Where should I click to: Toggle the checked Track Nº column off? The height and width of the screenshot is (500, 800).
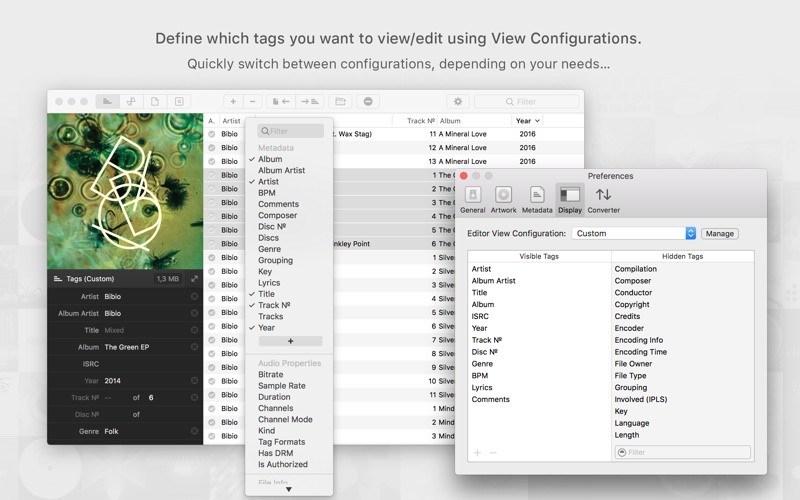pyautogui.click(x=273, y=305)
